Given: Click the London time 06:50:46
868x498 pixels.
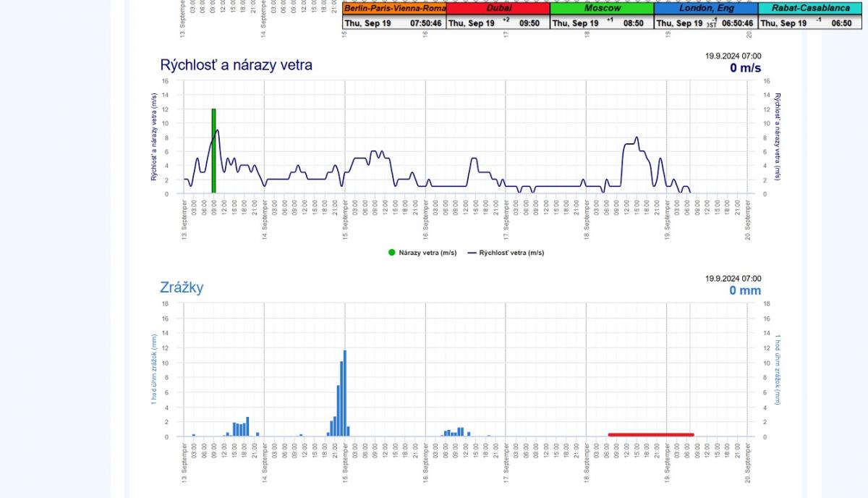Looking at the screenshot, I should pos(738,23).
